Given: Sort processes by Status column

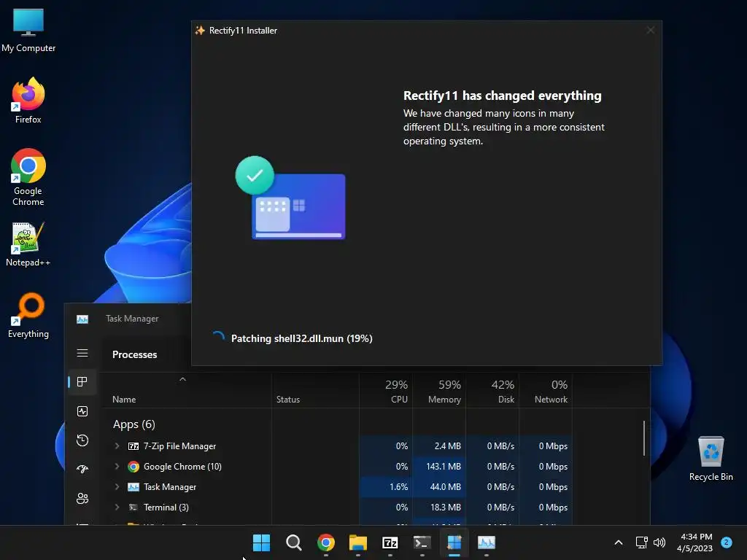Looking at the screenshot, I should pos(315,391).
